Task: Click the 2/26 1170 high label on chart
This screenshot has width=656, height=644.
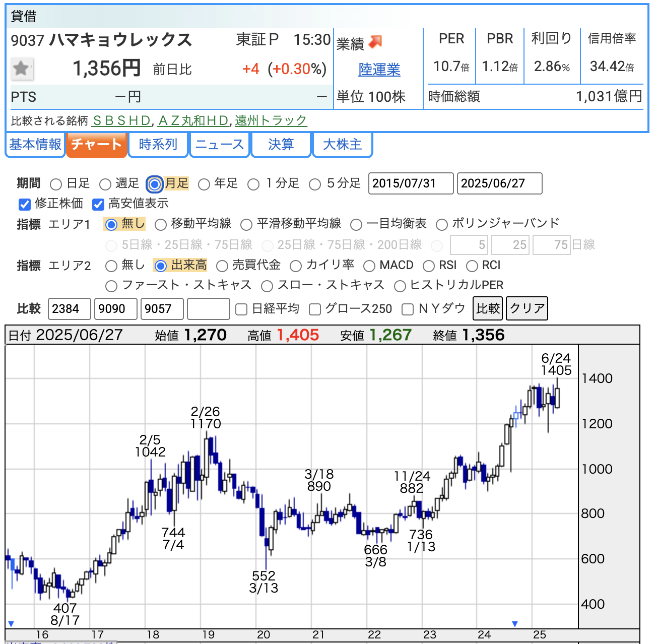Action: click(206, 418)
